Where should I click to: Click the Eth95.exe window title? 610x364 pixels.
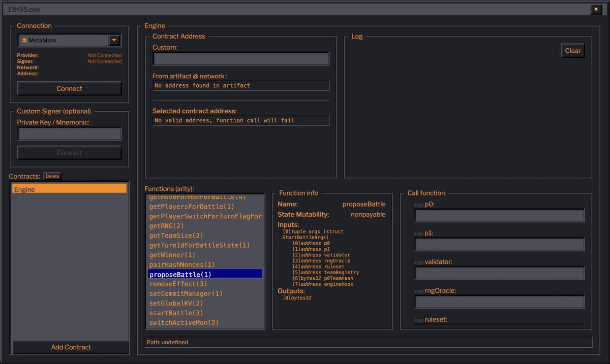pyautogui.click(x=24, y=9)
